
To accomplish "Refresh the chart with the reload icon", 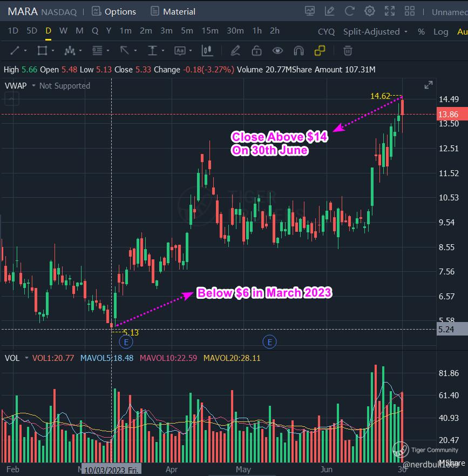I will pos(349,11).
